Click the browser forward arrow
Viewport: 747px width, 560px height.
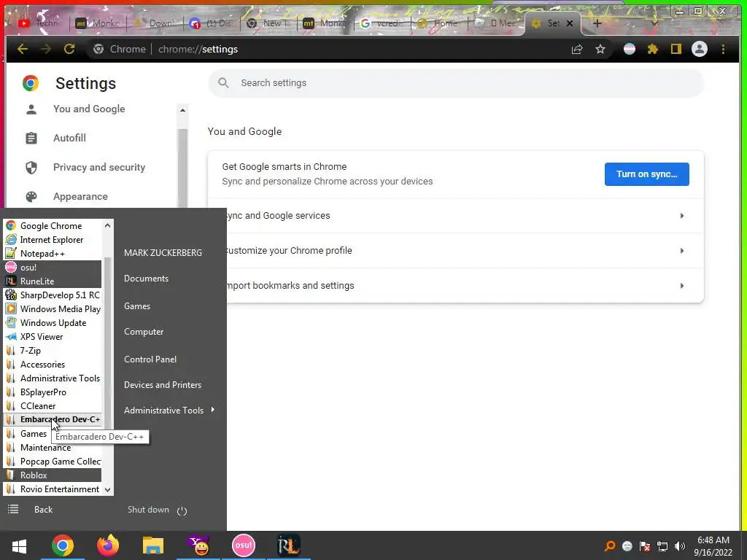(x=46, y=49)
